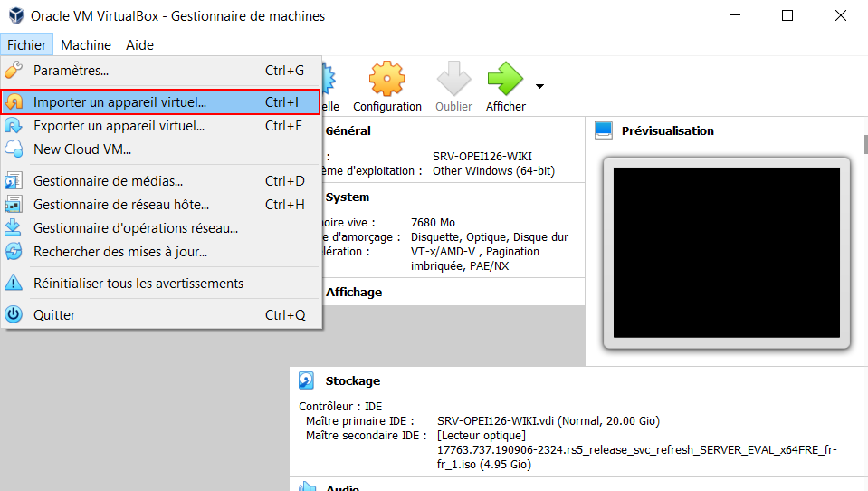Open Gestionnaire d'opérations réseau...
Screen dimensions: 868x491
(x=161, y=227)
